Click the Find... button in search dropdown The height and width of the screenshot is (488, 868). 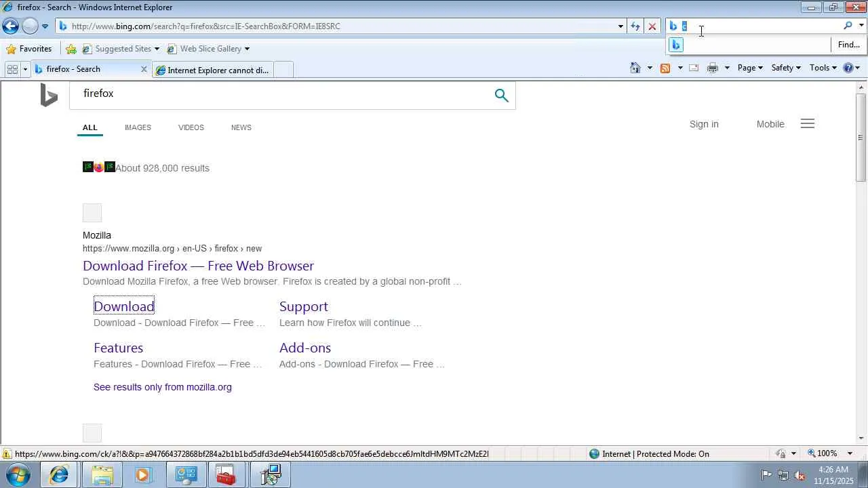(x=848, y=45)
